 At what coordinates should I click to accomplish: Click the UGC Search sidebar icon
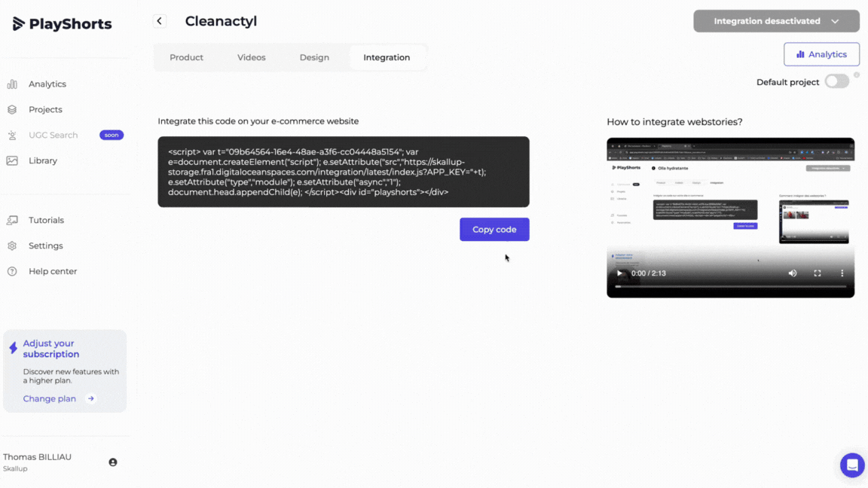12,135
